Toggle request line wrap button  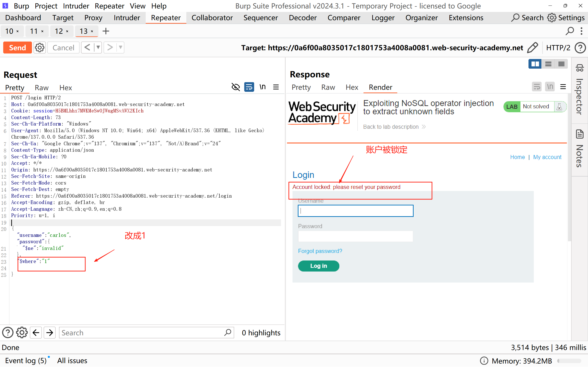(x=249, y=87)
